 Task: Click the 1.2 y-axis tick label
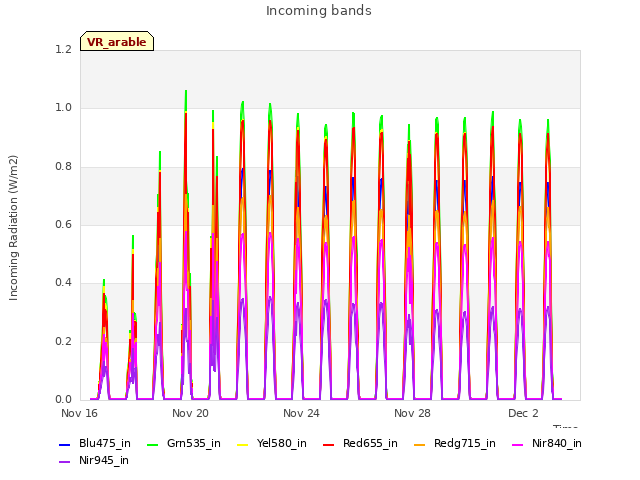pyautogui.click(x=63, y=49)
